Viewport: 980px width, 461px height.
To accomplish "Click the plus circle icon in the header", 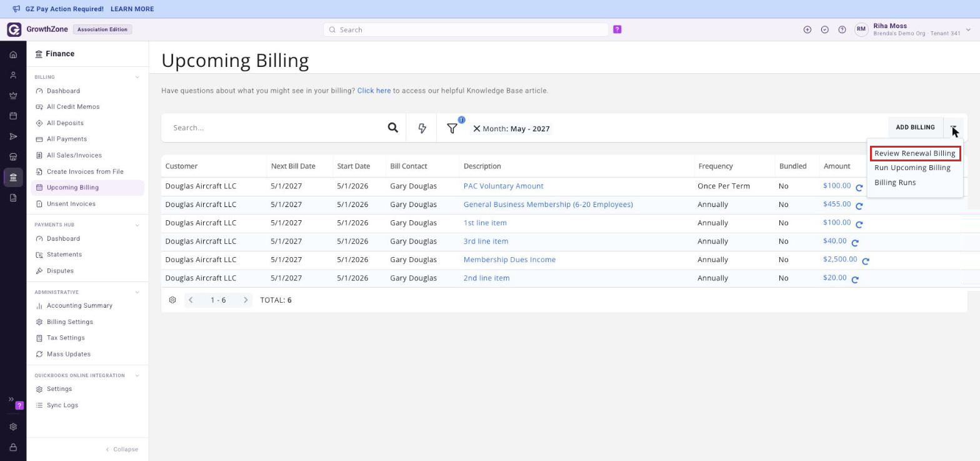I will tap(807, 29).
